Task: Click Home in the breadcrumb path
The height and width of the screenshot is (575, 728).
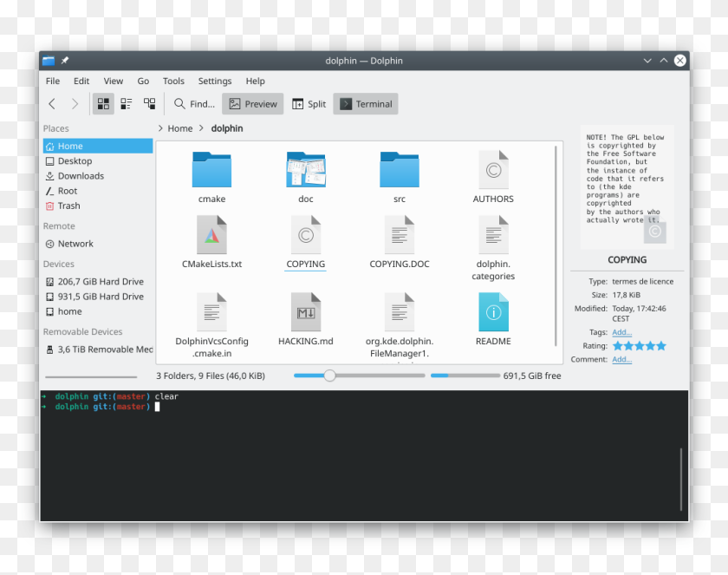Action: [180, 128]
